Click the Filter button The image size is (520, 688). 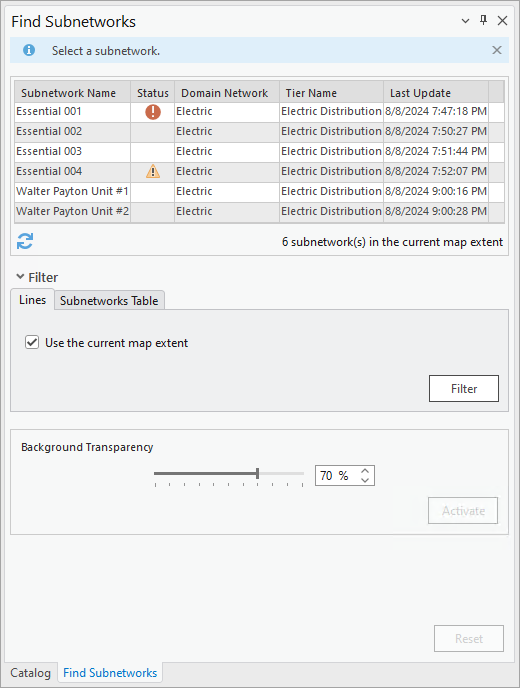click(x=464, y=389)
